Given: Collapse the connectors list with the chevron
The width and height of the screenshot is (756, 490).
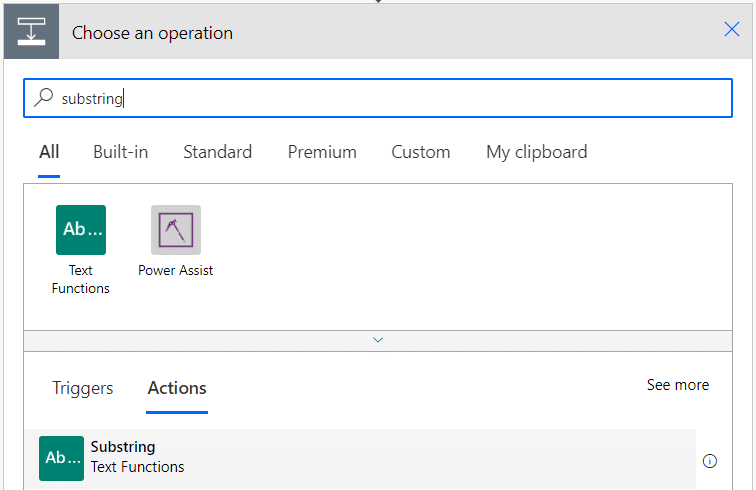Looking at the screenshot, I should point(378,340).
